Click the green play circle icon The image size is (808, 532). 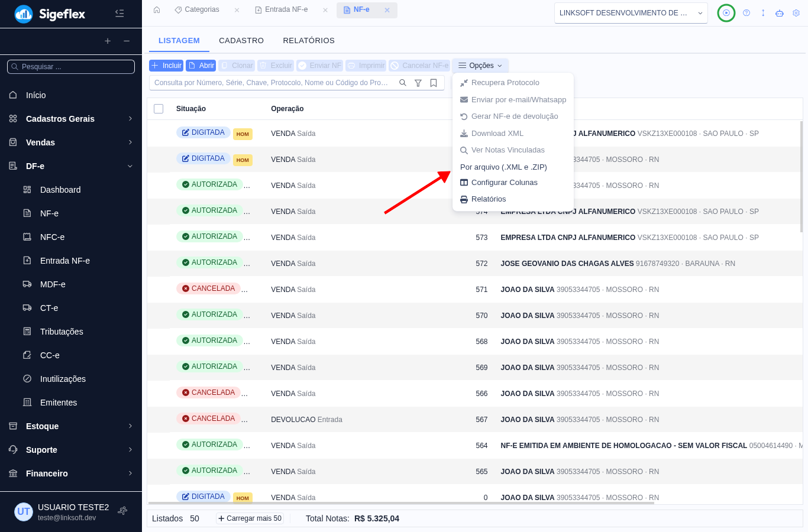(x=726, y=13)
